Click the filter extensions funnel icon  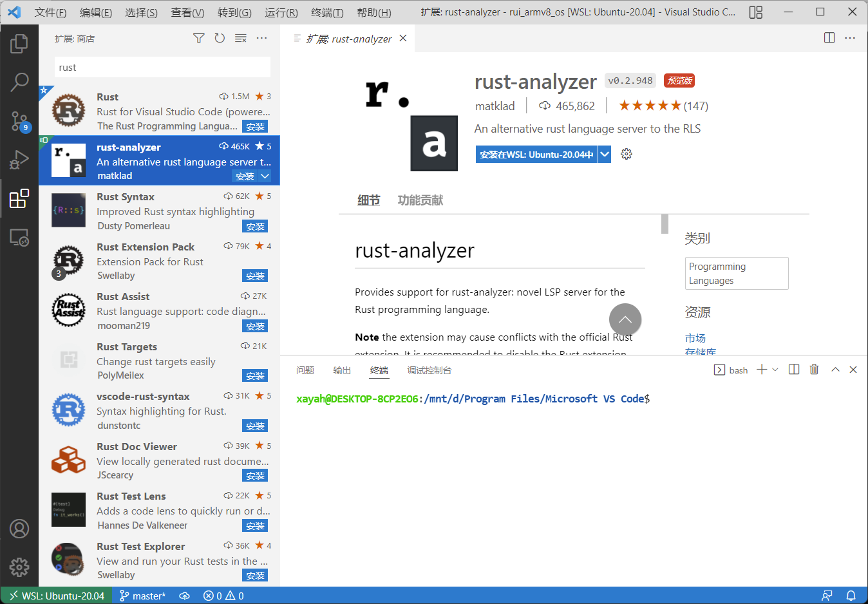(x=199, y=39)
